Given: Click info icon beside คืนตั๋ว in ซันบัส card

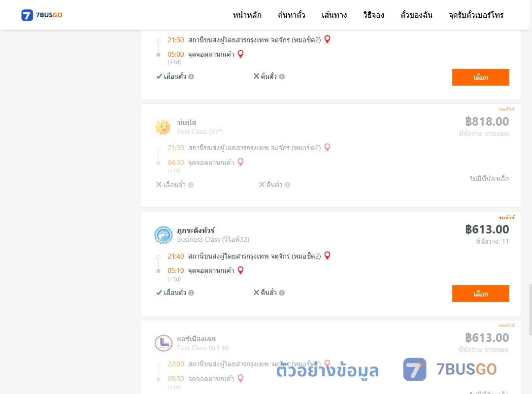Looking at the screenshot, I should [287, 185].
